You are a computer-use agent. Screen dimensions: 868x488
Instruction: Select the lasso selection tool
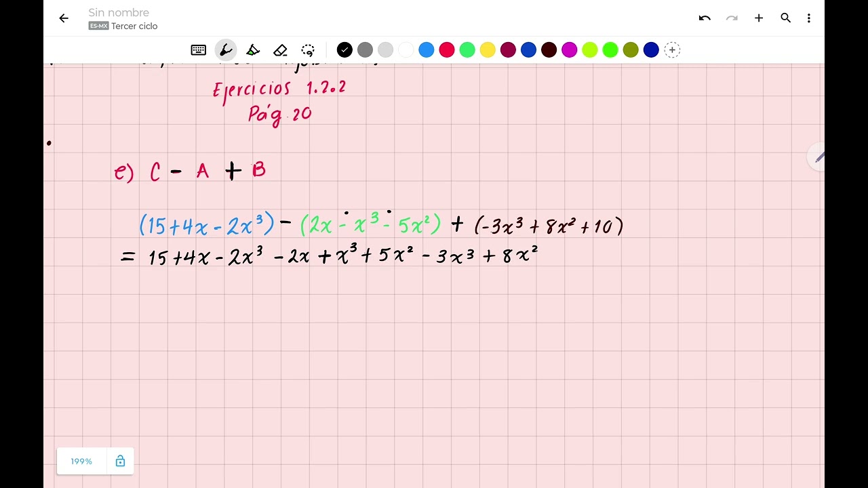coord(308,49)
